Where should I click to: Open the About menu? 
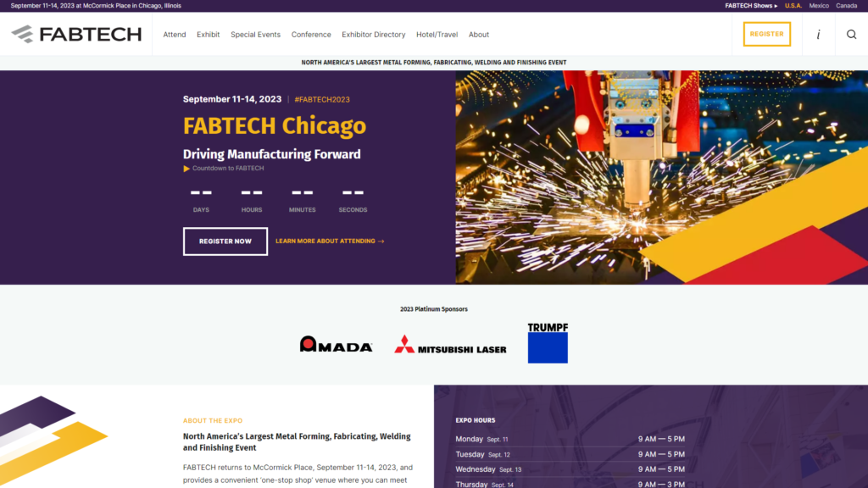[x=479, y=34]
